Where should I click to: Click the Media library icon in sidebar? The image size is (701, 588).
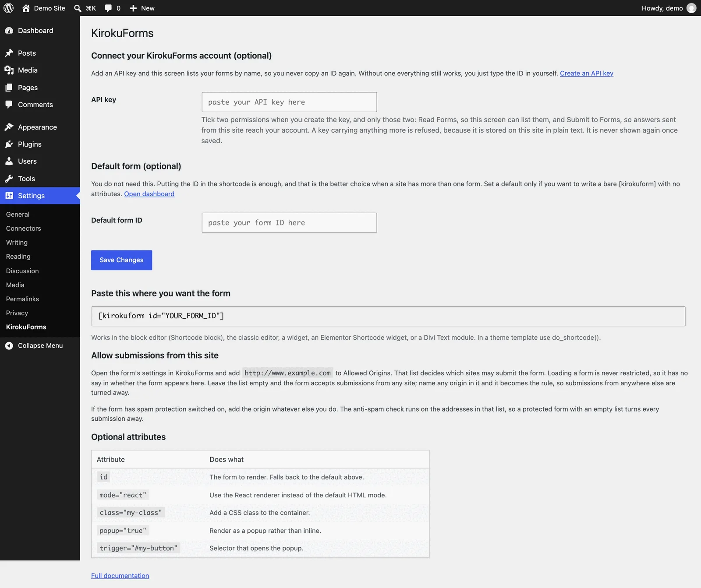9,70
